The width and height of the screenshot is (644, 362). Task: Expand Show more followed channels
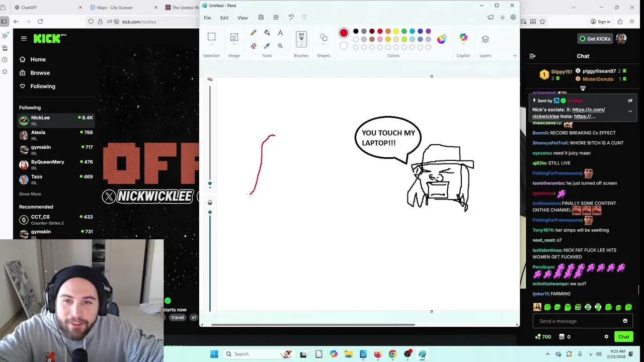tap(30, 194)
